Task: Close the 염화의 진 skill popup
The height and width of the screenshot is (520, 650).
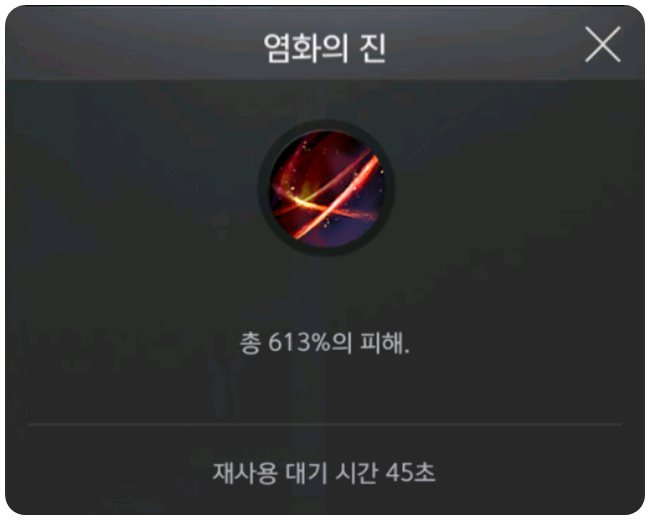Action: point(602,44)
